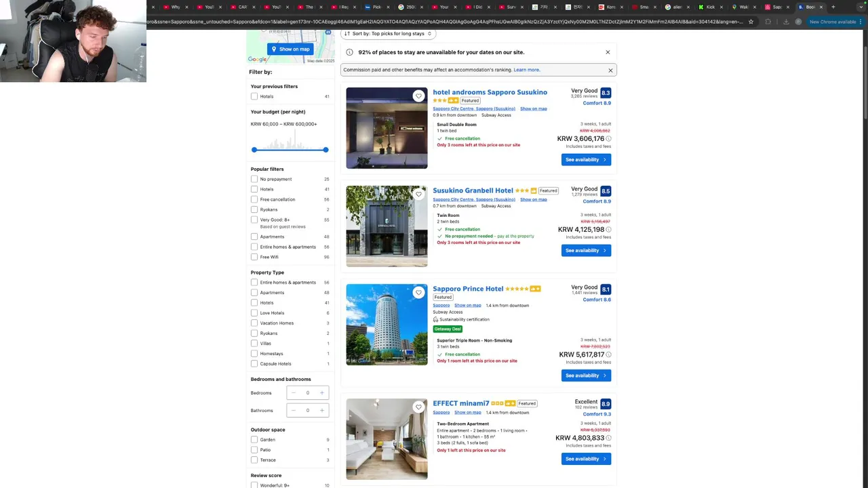
Task: Open Sort by Top picks dropdown
Action: pos(388,34)
